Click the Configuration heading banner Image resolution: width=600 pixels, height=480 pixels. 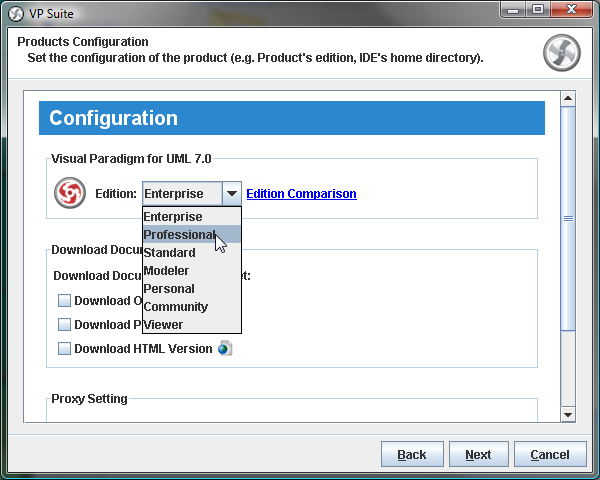coord(292,118)
